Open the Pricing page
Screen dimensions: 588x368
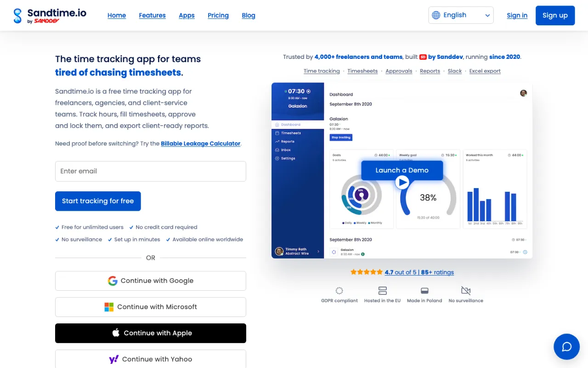218,16
